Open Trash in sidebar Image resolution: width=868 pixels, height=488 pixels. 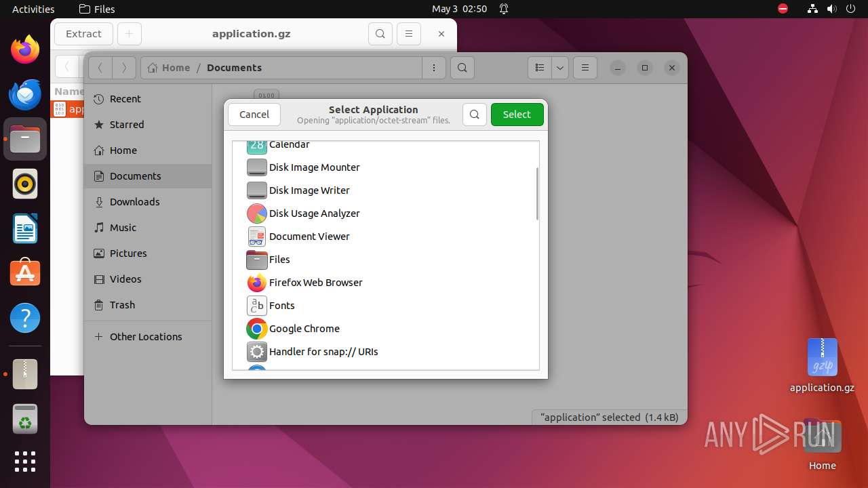pyautogui.click(x=148, y=305)
